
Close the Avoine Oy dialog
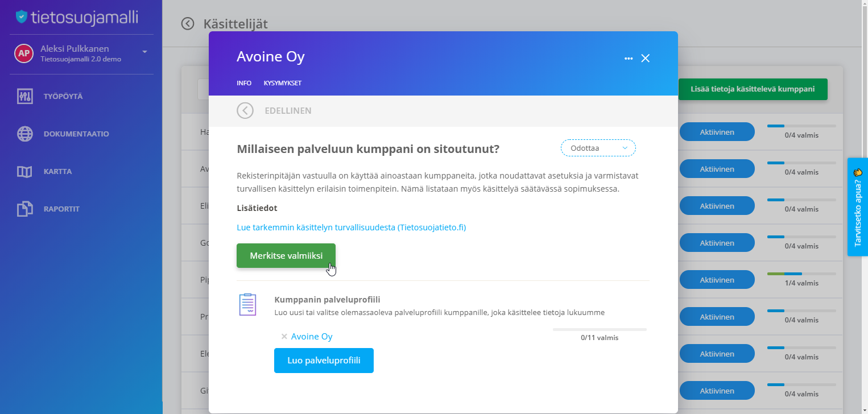pyautogui.click(x=645, y=58)
